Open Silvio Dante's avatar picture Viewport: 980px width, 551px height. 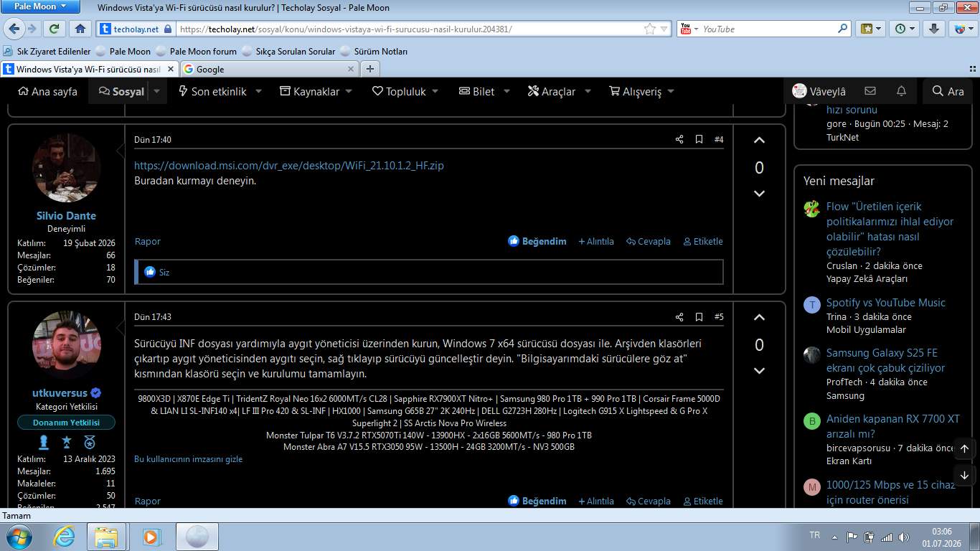pos(66,168)
